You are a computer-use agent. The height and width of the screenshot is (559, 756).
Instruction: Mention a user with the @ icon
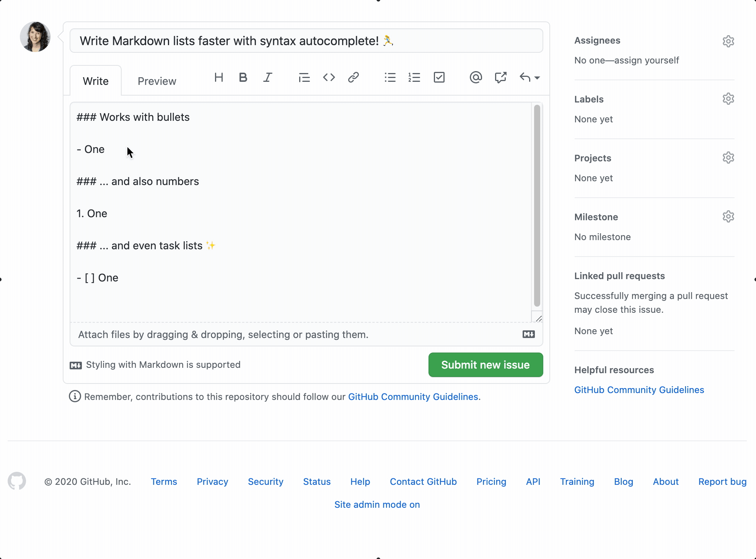tap(476, 77)
